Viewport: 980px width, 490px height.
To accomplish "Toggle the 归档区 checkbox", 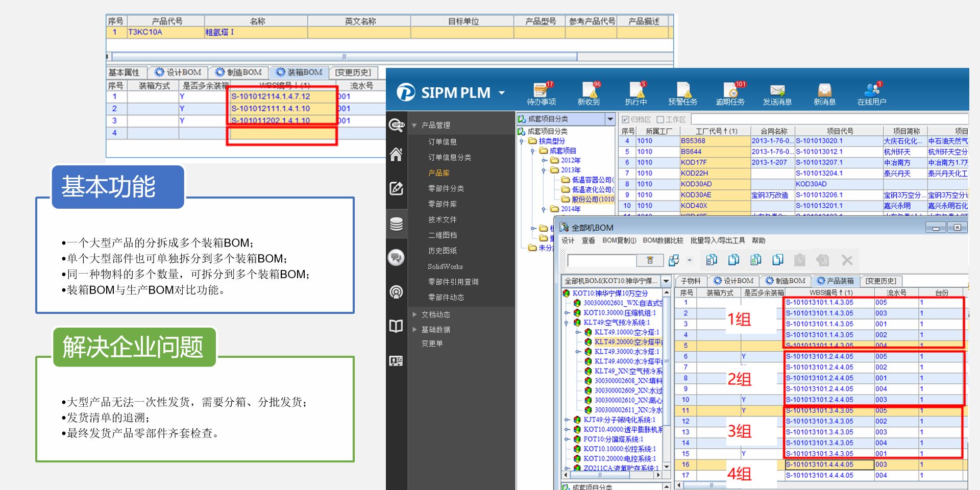I will click(625, 119).
